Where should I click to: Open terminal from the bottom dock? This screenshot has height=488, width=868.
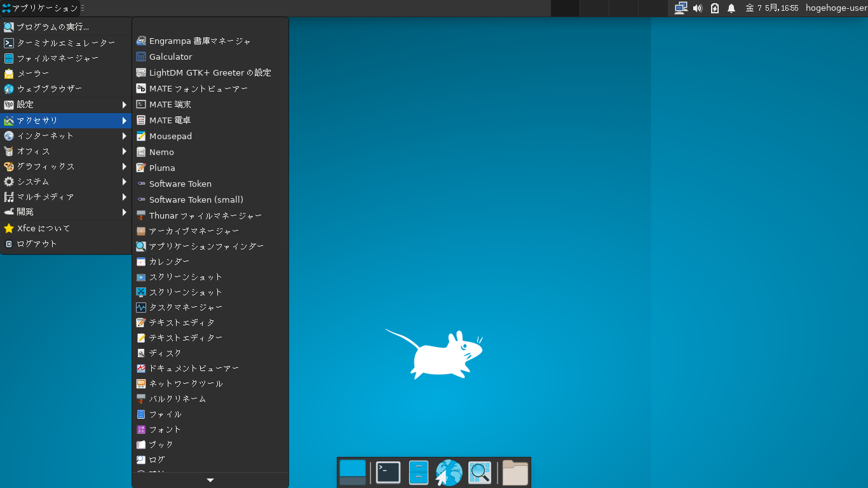[388, 473]
